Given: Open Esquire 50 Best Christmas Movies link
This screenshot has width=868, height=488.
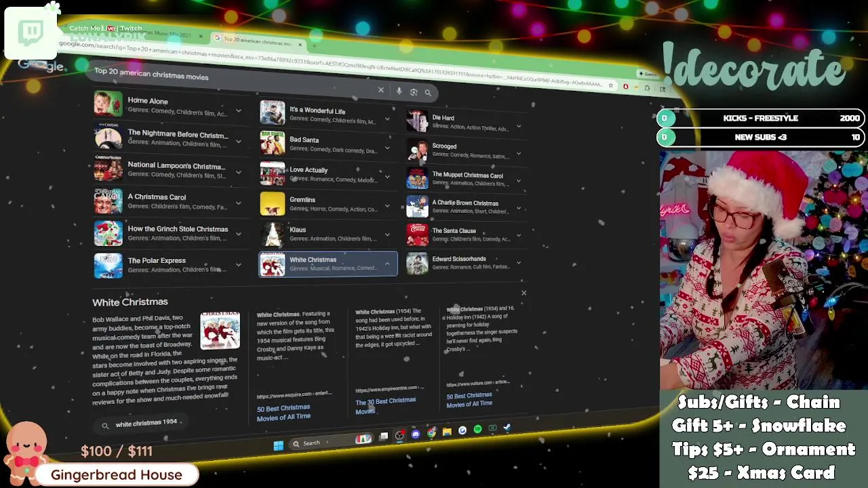Looking at the screenshot, I should coord(283,412).
